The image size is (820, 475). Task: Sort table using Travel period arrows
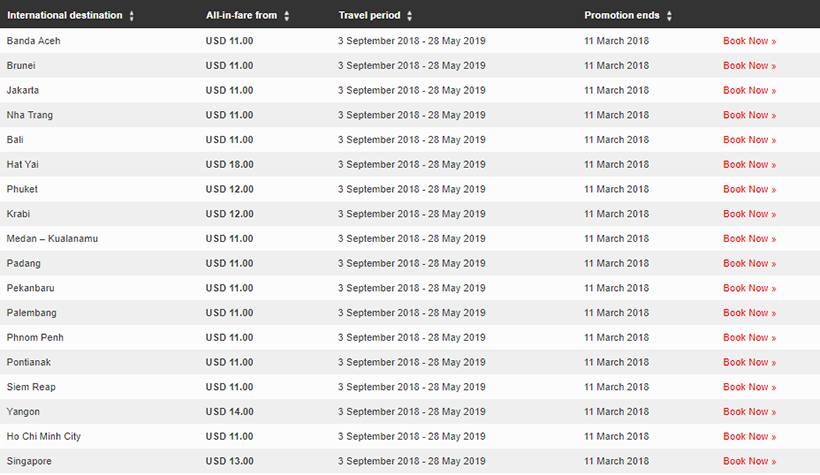[409, 16]
